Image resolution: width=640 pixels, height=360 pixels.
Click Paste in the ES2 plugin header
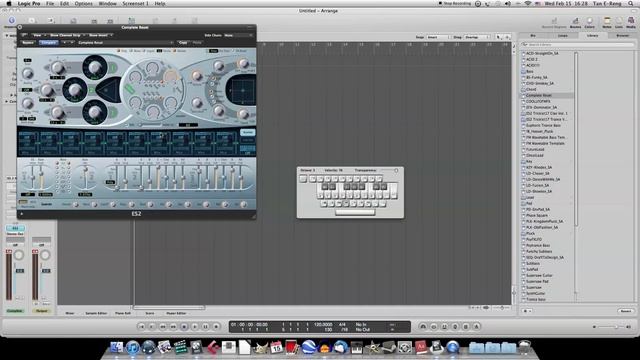[x=197, y=42]
